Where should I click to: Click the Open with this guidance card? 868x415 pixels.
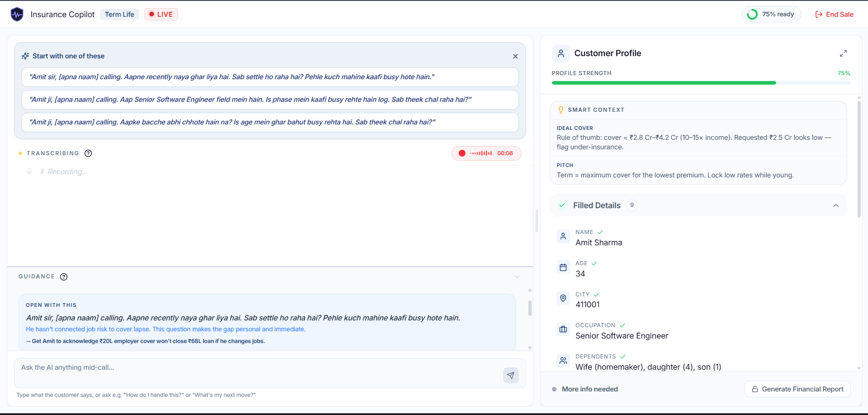pyautogui.click(x=267, y=322)
